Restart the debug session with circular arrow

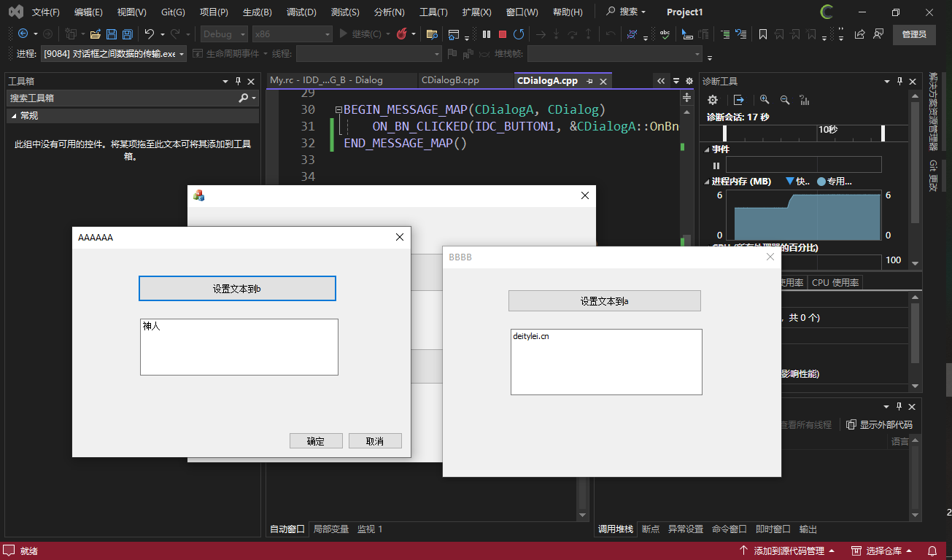(519, 34)
